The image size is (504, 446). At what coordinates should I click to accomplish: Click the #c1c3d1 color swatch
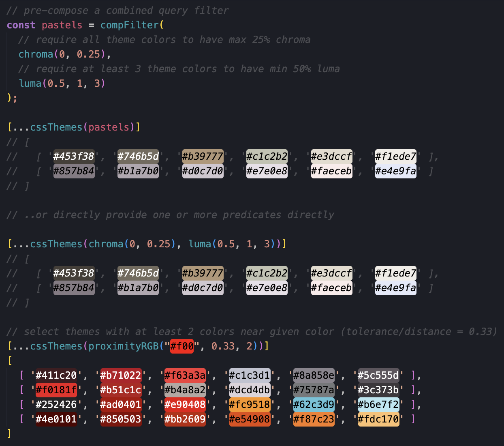pos(250,375)
